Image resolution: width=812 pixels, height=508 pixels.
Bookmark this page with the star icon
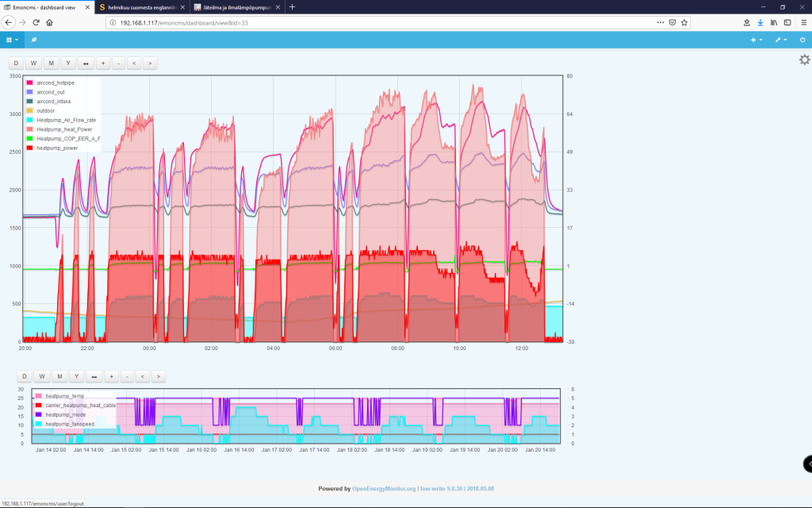[x=684, y=22]
